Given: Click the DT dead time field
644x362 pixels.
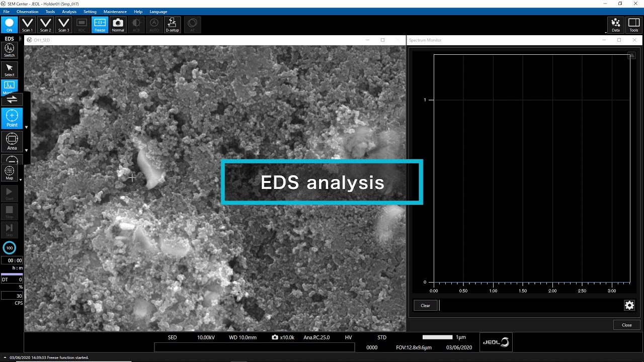Looking at the screenshot, I should pyautogui.click(x=12, y=280).
